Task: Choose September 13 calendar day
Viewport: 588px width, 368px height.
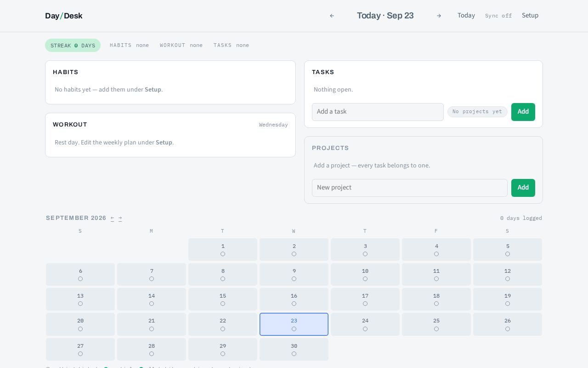Action: click(x=80, y=299)
